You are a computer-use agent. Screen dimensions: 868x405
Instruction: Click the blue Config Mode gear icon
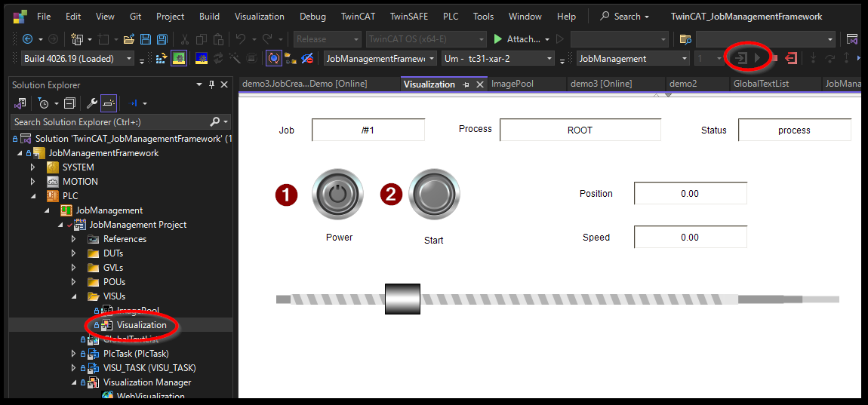[x=202, y=58]
